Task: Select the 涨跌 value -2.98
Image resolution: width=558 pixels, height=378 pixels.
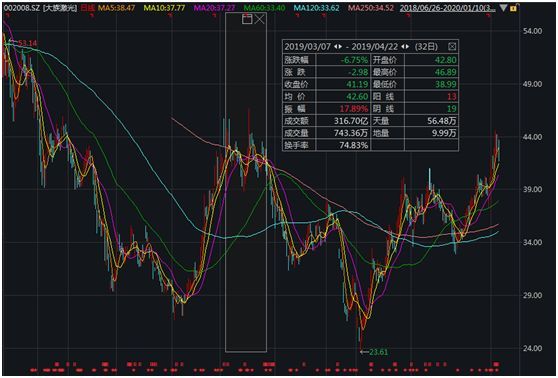Action: tap(358, 72)
